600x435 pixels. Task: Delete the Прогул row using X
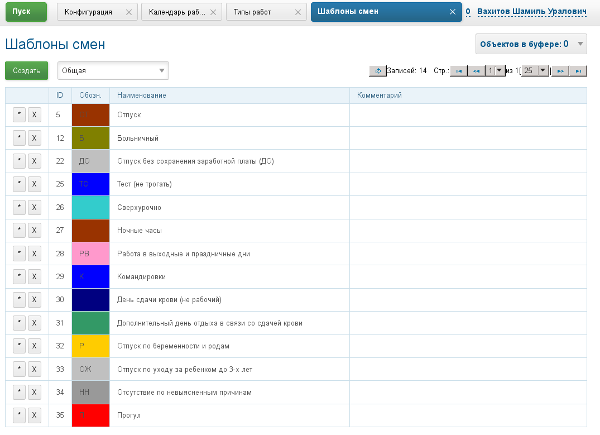[33, 414]
